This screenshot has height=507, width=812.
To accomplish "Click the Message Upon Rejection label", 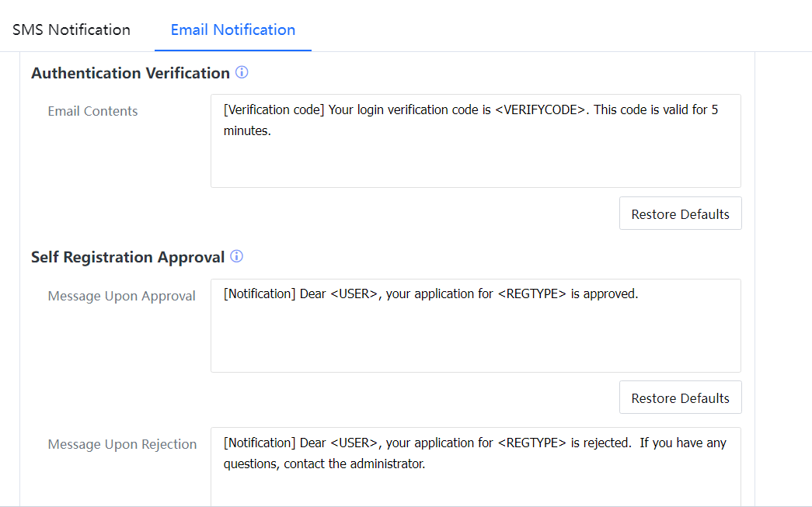I will click(122, 444).
